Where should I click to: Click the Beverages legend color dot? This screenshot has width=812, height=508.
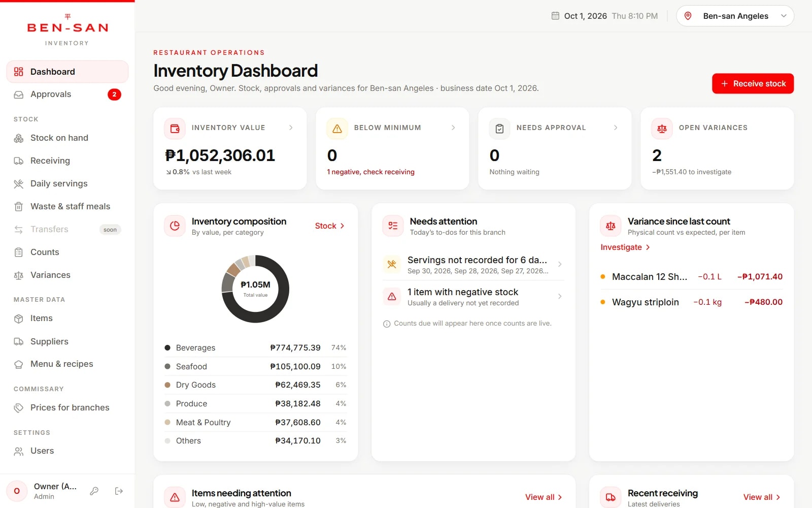click(167, 348)
